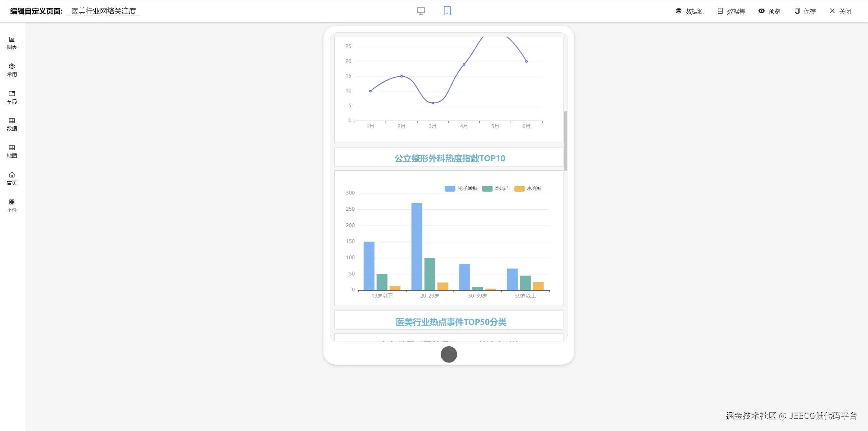Switch to mobile device view icon
This screenshot has height=431, width=868.
(x=447, y=11)
